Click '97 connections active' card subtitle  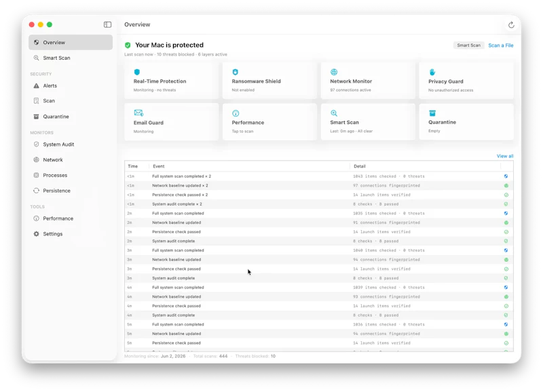point(350,90)
